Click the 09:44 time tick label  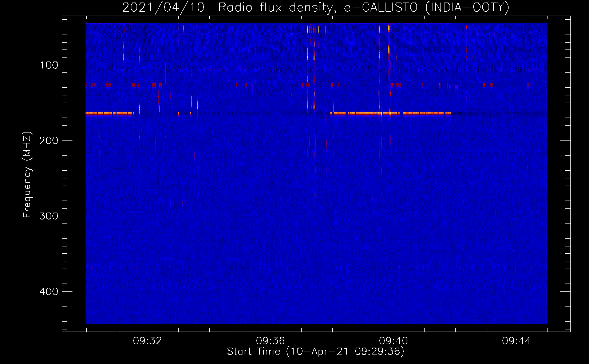(x=517, y=341)
